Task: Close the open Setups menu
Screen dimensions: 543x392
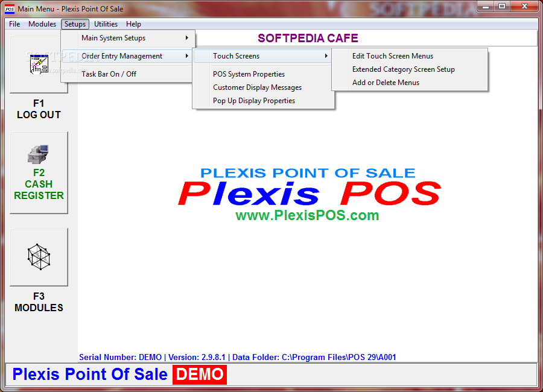Action: pyautogui.click(x=75, y=24)
